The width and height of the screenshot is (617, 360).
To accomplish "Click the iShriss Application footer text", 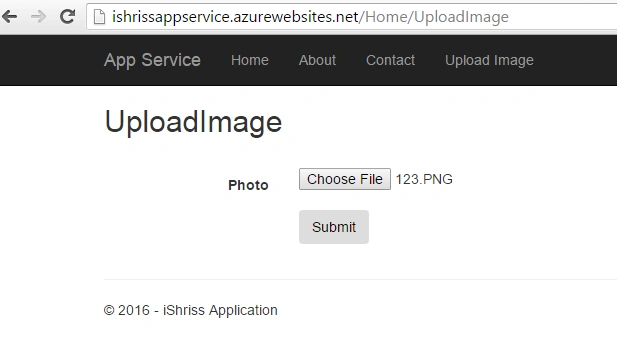I will click(x=220, y=310).
